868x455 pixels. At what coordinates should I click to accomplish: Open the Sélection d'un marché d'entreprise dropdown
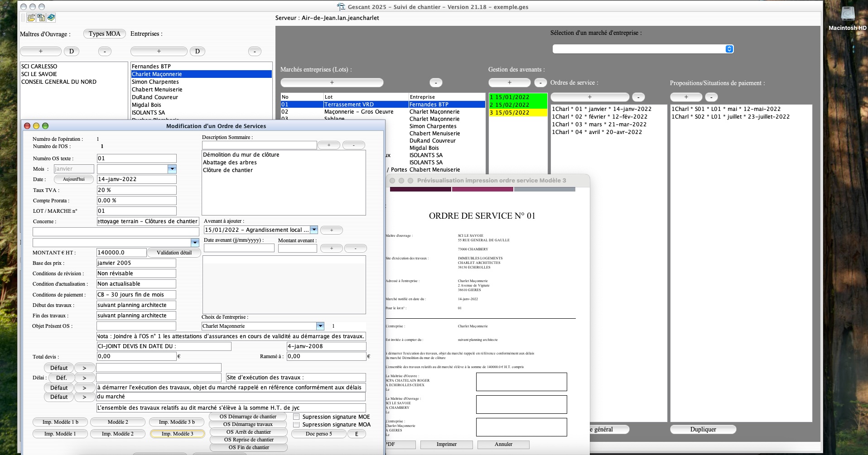pos(643,49)
